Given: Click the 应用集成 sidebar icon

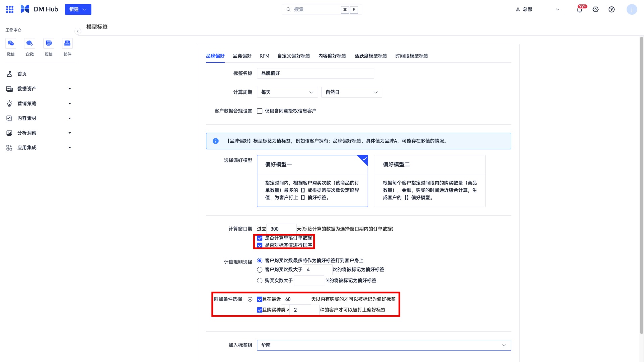Looking at the screenshot, I should (9, 148).
